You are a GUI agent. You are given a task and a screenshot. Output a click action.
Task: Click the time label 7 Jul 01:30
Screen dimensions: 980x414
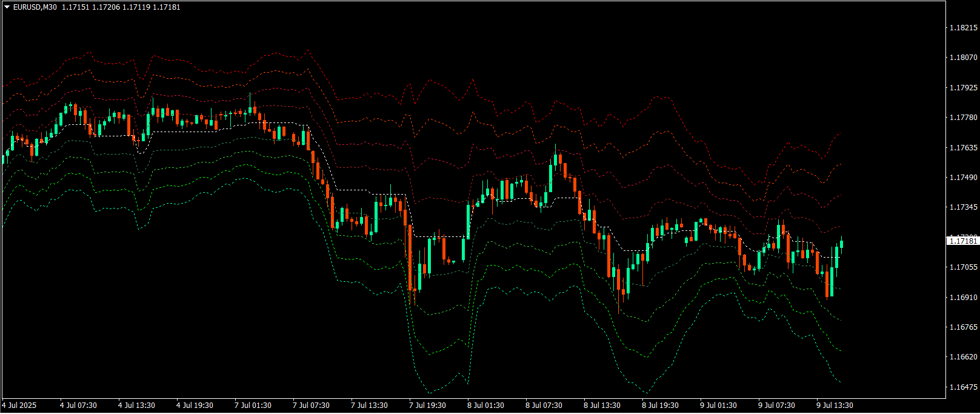pos(253,406)
